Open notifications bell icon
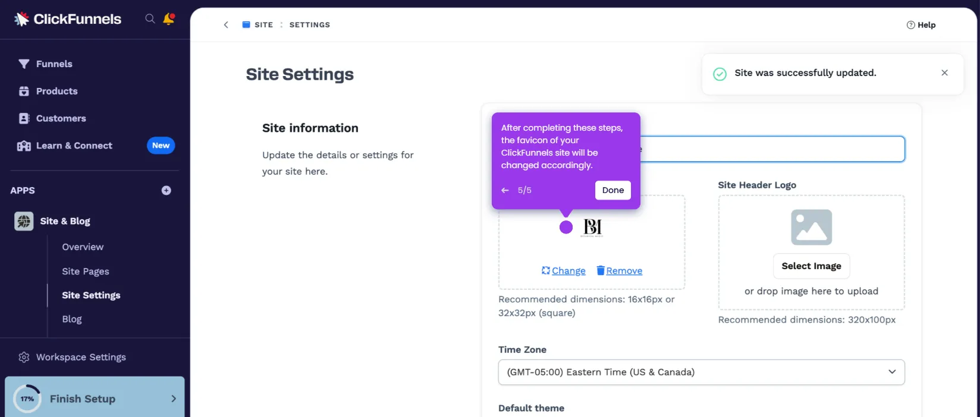980x417 pixels. 169,19
